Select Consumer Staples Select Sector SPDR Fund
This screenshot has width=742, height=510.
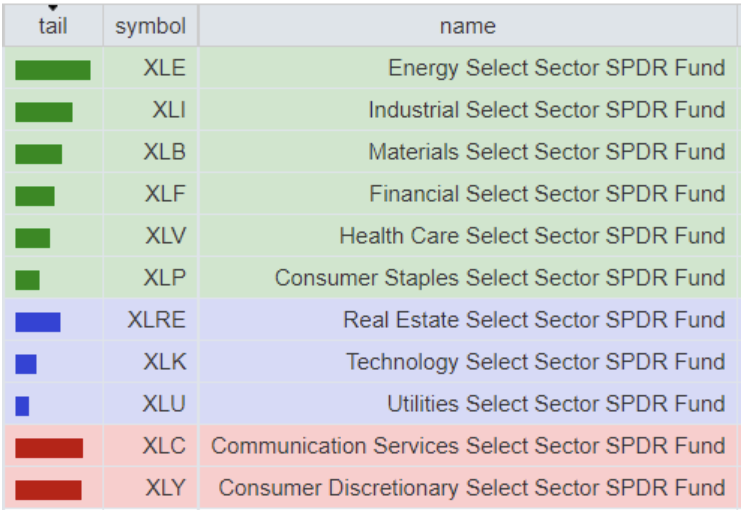pyautogui.click(x=500, y=278)
